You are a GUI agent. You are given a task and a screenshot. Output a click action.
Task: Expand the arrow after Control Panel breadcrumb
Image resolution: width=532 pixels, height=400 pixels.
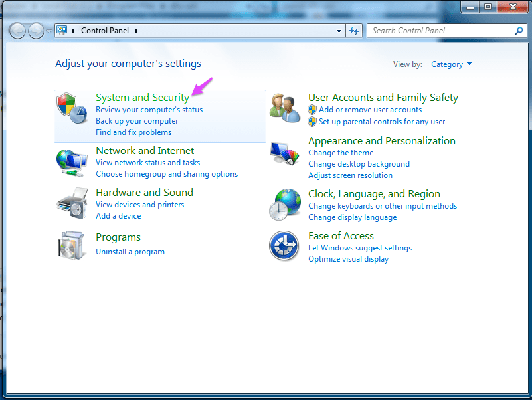pos(137,31)
